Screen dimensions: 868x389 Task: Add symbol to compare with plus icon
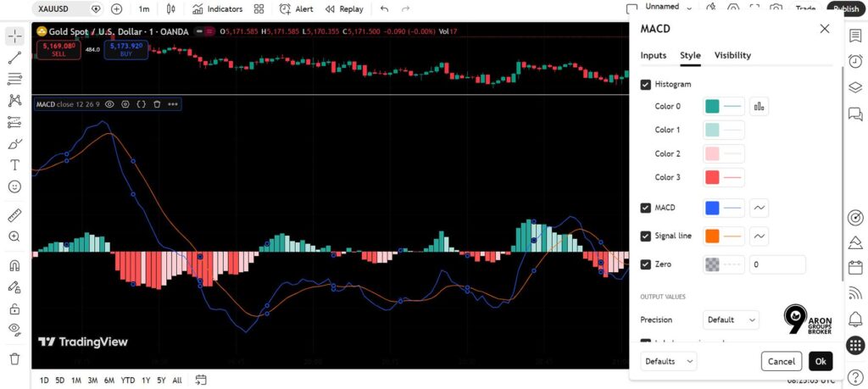116,8
